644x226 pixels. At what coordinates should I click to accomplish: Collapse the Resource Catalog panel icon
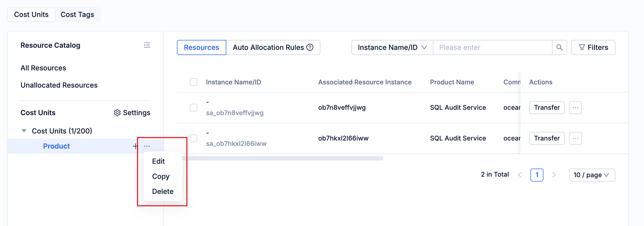point(147,45)
